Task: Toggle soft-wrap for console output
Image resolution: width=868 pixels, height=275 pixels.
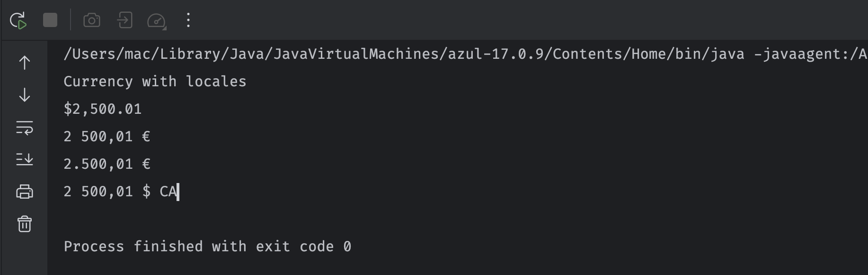Action: pos(25,128)
